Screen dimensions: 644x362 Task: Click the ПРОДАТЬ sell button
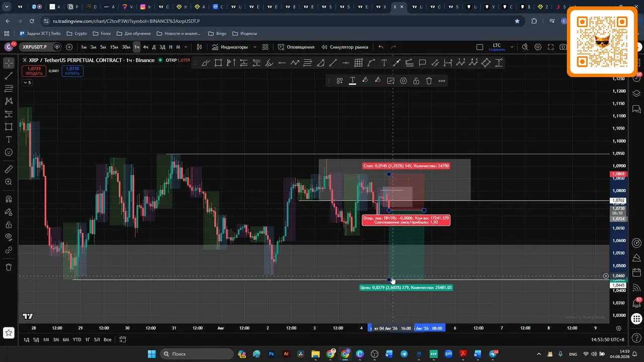tap(34, 71)
